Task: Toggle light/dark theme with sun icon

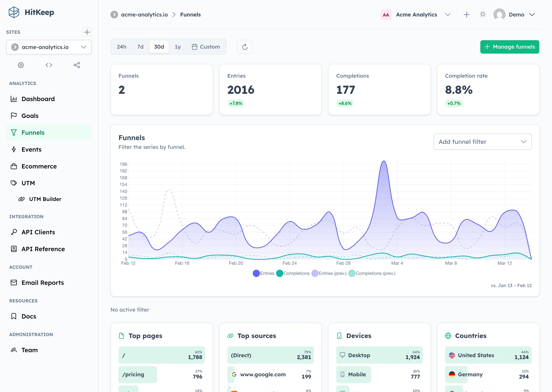Action: (x=483, y=14)
